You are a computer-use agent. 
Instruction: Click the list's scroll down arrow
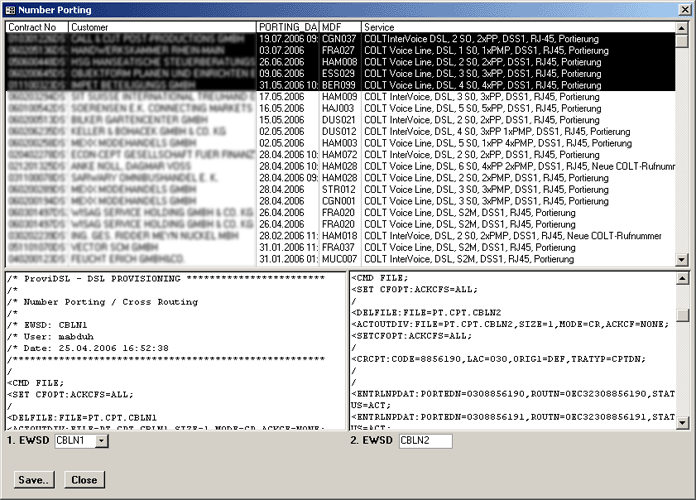681,259
